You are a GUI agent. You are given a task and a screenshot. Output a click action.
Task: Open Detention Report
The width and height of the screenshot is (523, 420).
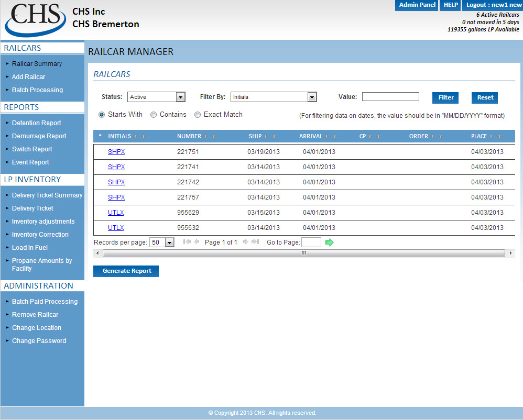tap(37, 123)
